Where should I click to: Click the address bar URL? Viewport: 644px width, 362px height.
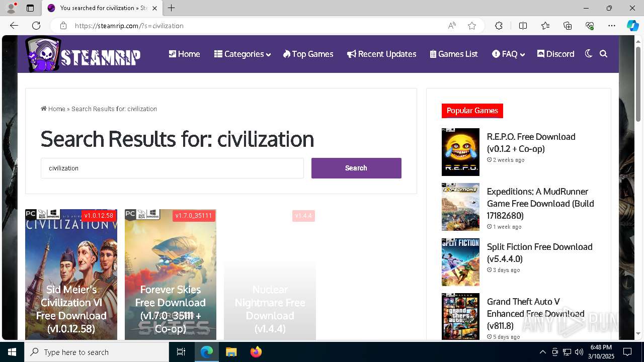click(129, 26)
